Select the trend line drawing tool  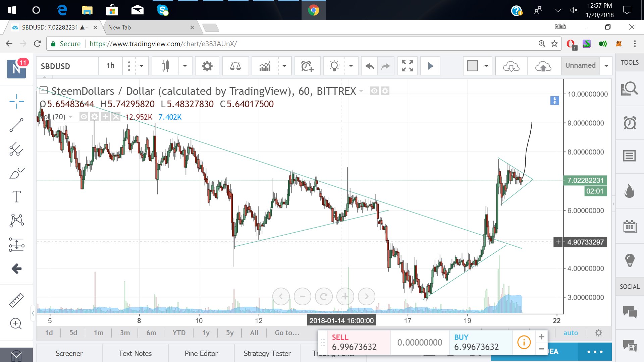tap(16, 125)
